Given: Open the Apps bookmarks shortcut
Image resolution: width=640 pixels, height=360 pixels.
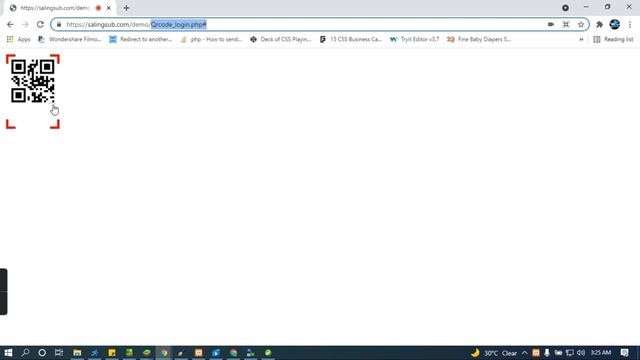Looking at the screenshot, I should click(18, 39).
